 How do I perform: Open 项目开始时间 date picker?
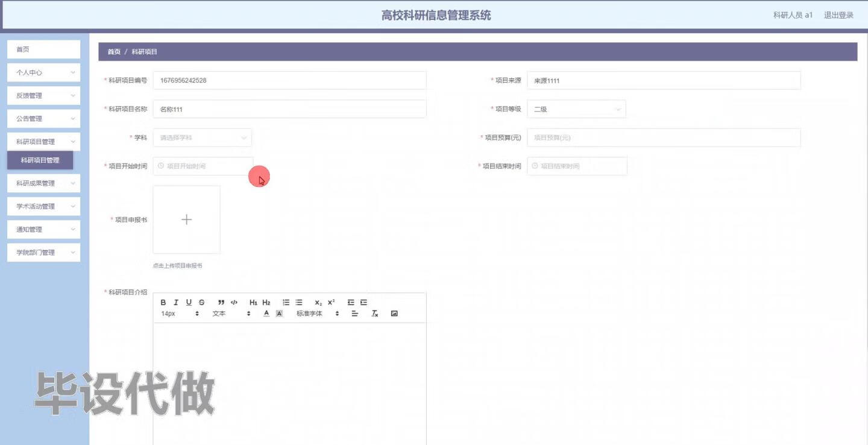click(203, 166)
